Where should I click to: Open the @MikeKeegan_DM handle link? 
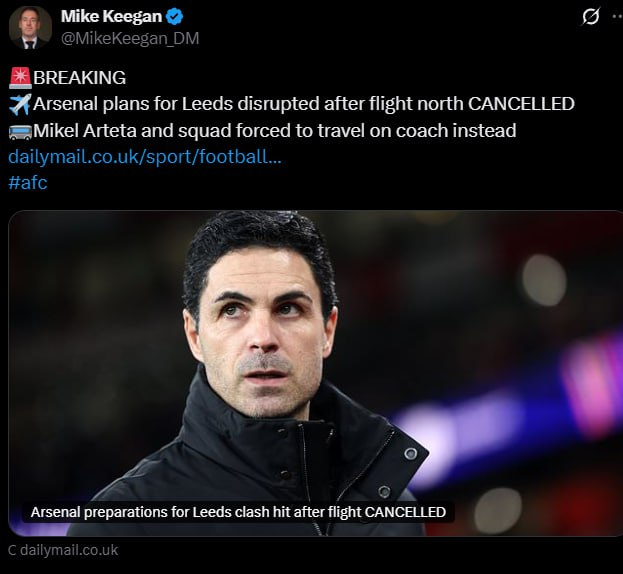coord(129,38)
